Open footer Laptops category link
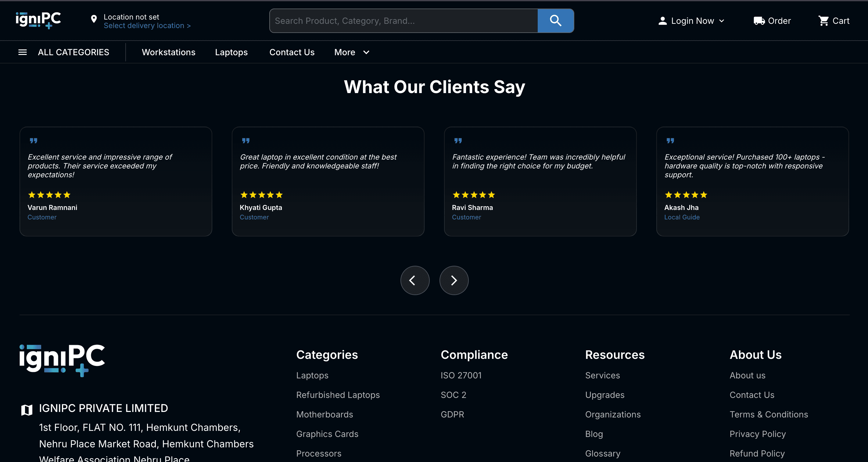This screenshot has height=462, width=868. [312, 375]
